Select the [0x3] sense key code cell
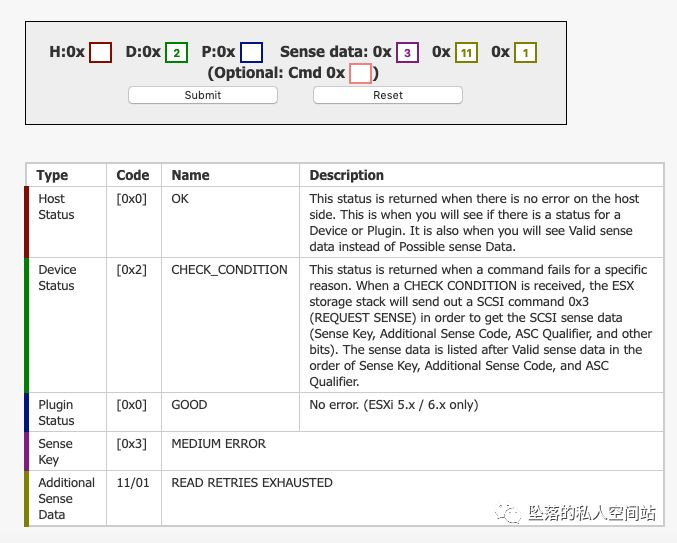Viewport: 677px width, 543px height. pyautogui.click(x=132, y=443)
